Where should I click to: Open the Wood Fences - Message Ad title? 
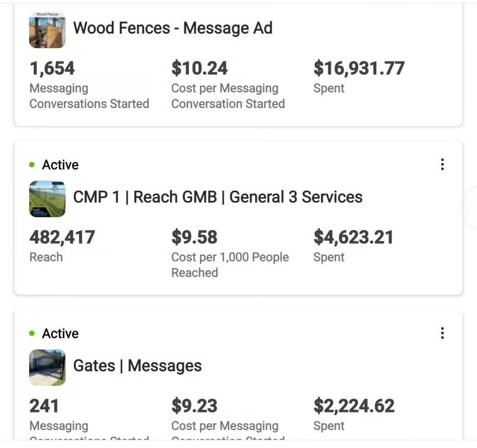tap(173, 28)
